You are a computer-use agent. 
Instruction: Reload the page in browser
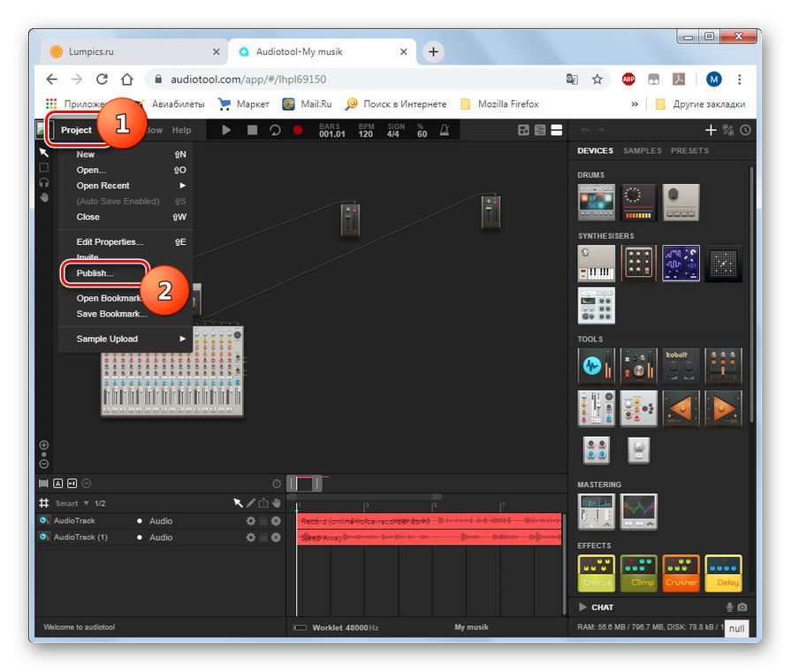click(x=102, y=80)
